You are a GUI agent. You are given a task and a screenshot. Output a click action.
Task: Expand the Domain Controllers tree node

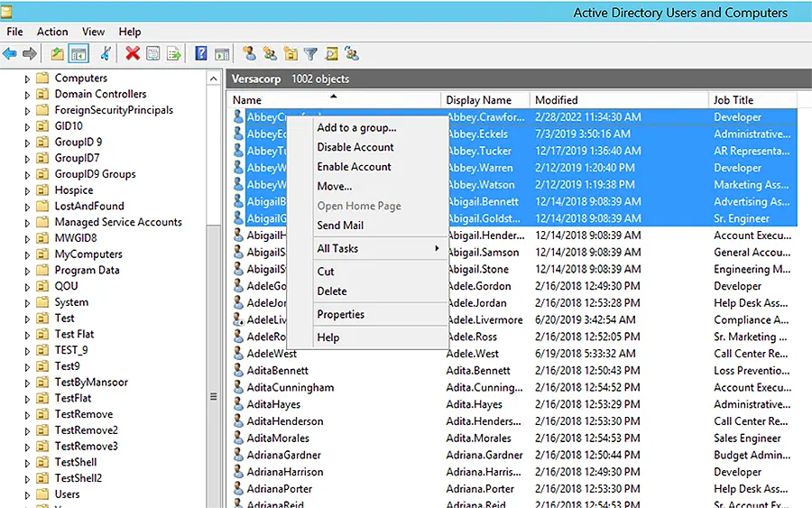pyautogui.click(x=27, y=96)
